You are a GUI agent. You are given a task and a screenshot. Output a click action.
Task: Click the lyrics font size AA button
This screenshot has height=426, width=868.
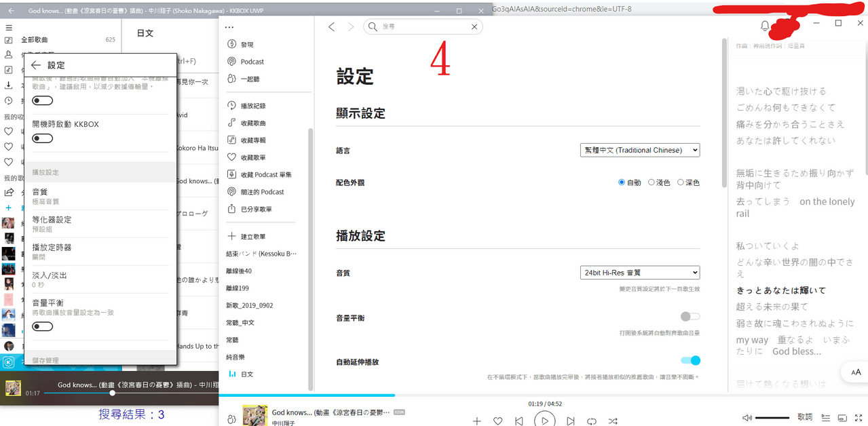(x=856, y=372)
